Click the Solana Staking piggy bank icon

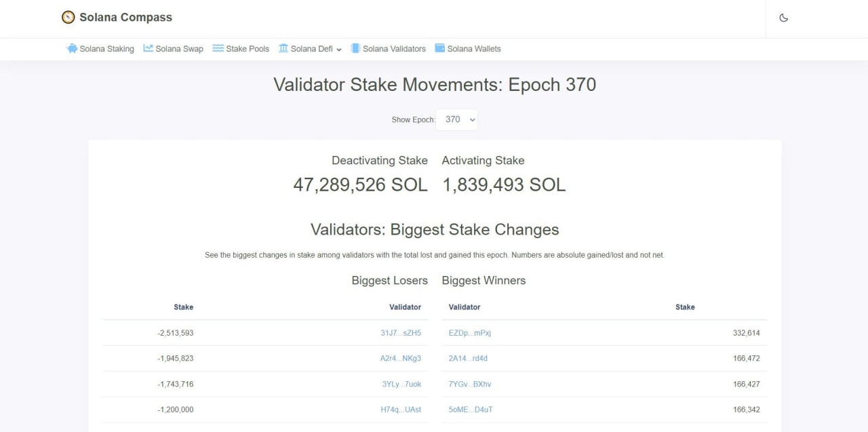pos(72,48)
